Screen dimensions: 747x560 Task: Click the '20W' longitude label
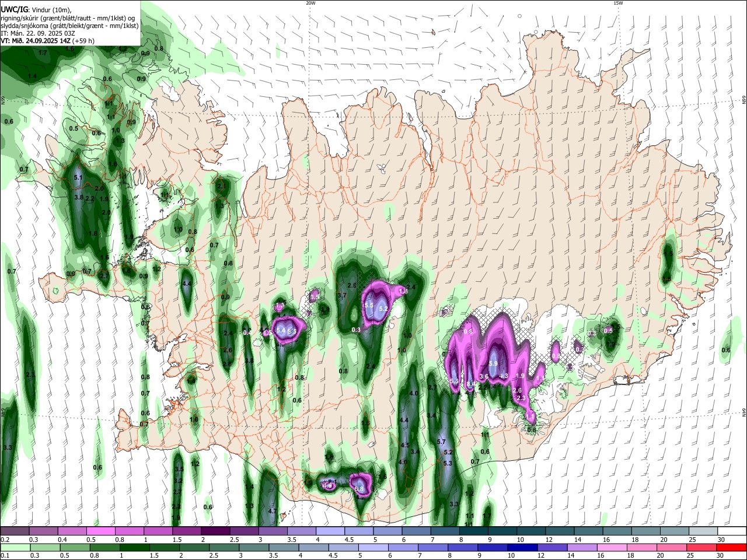[310, 3]
